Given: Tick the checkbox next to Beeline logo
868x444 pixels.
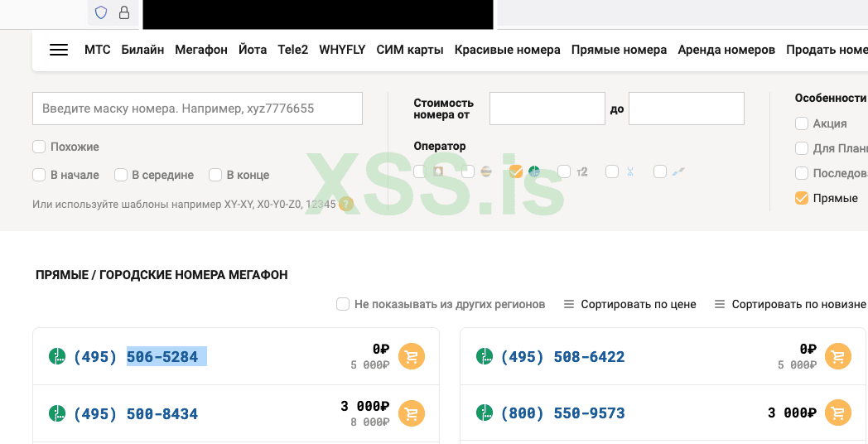Looking at the screenshot, I should 468,171.
